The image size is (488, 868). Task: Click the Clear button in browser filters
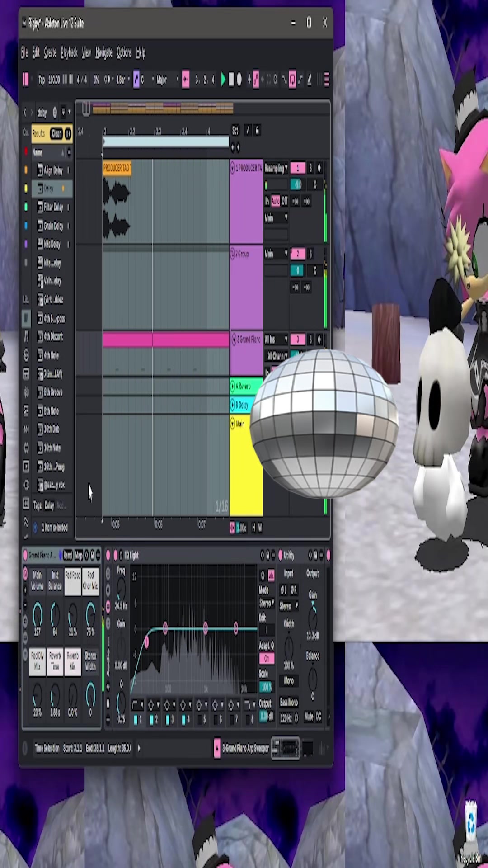click(56, 133)
